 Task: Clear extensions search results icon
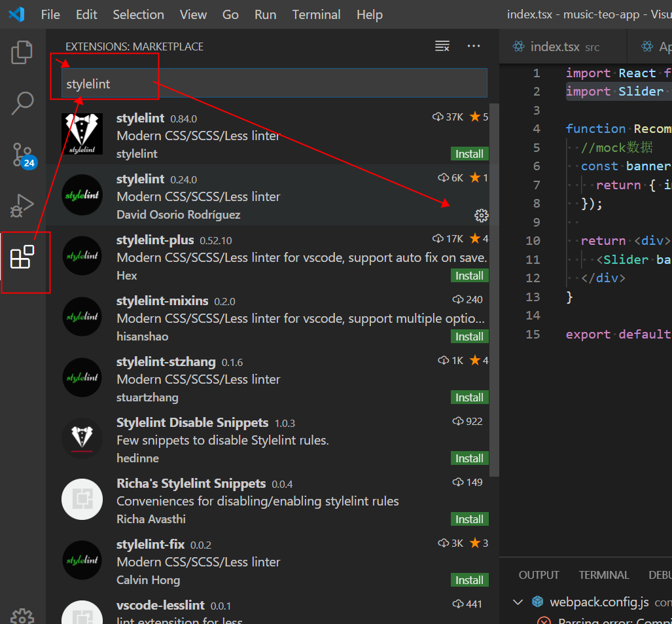442,46
